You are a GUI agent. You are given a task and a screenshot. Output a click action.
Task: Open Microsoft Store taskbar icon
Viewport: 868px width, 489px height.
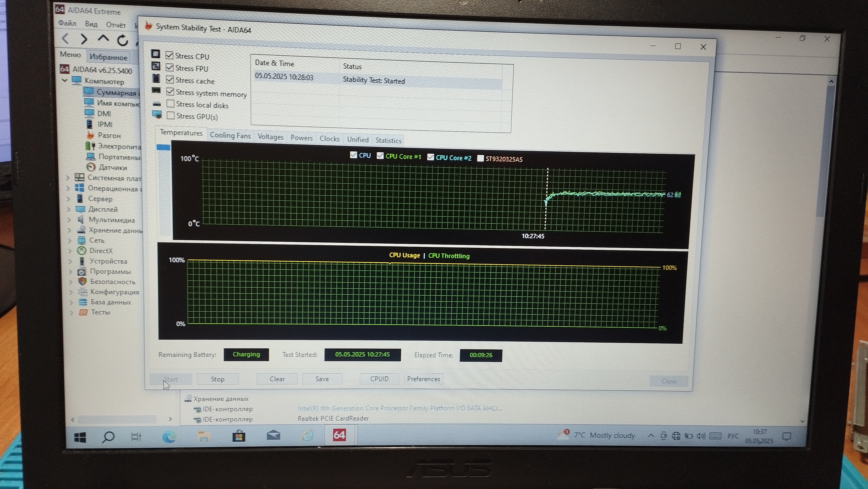[x=238, y=436]
